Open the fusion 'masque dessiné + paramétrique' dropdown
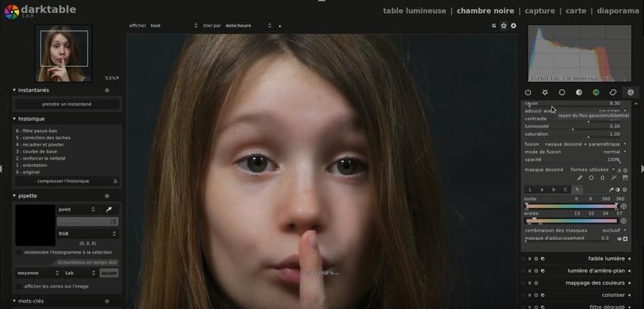This screenshot has width=644, height=309. [576, 144]
